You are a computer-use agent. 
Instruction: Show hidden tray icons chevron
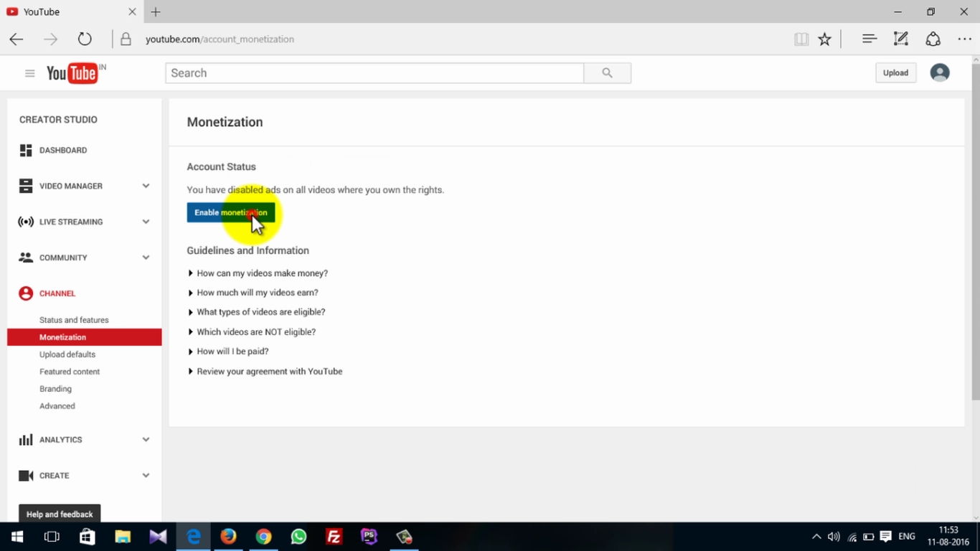816,537
